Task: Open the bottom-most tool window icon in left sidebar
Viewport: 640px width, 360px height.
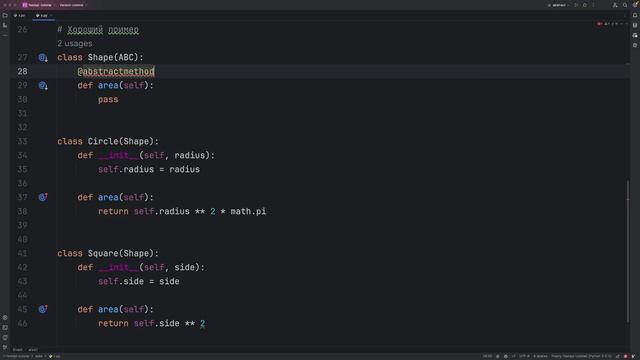Action: [5, 347]
